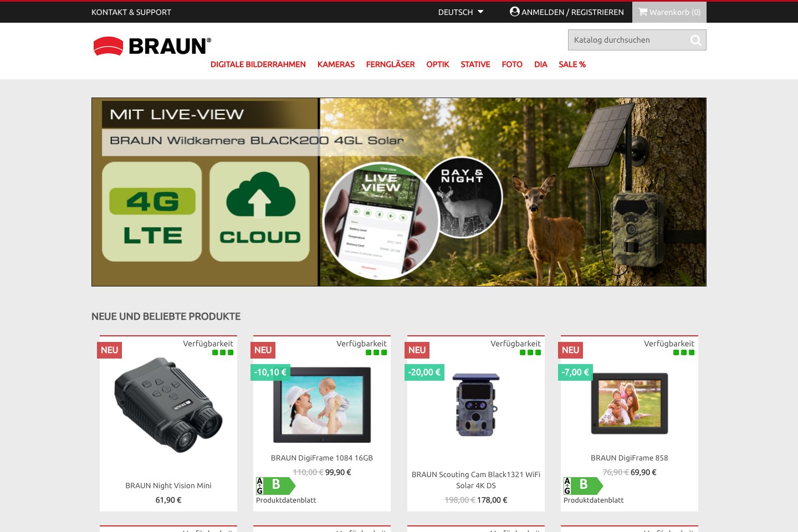
Task: Open KONTAKT & SUPPORT link
Action: (131, 12)
